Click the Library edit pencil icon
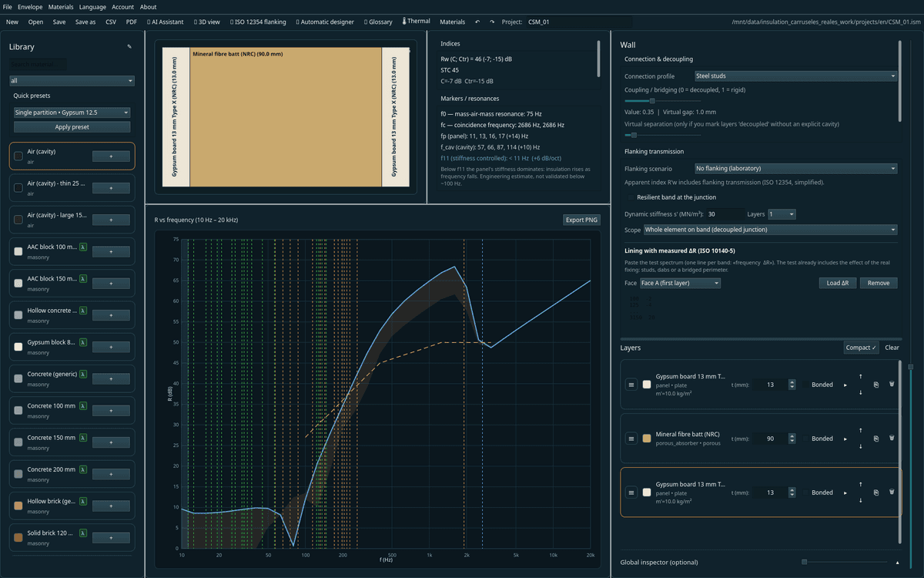The width and height of the screenshot is (924, 578). [x=129, y=47]
